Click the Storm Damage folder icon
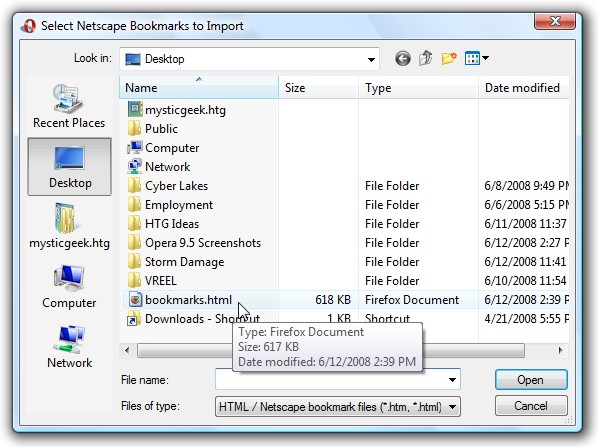 click(134, 262)
